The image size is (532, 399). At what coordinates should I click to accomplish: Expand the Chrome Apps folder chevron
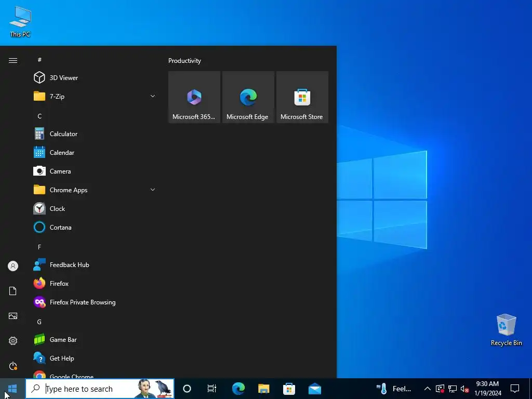tap(153, 190)
